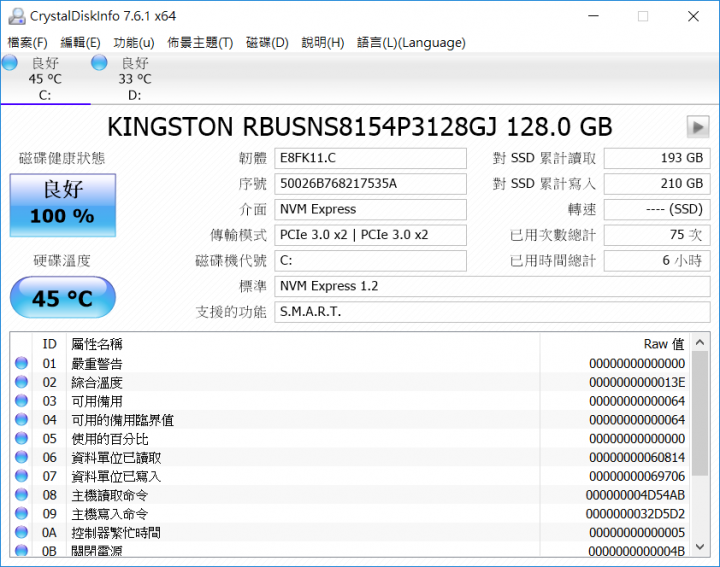Click the status orb for attribute 09
Image resolution: width=720 pixels, height=567 pixels.
pos(22,514)
